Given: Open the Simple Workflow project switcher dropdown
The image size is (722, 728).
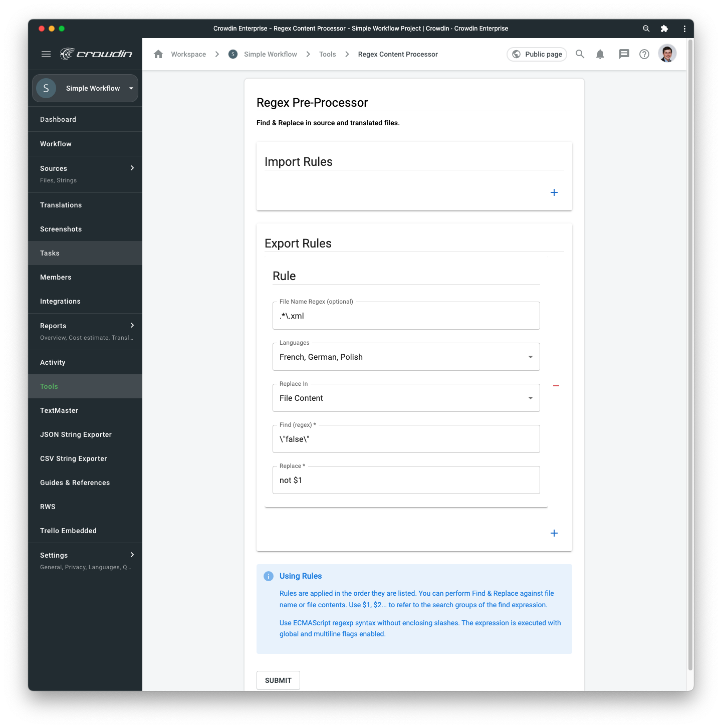Looking at the screenshot, I should [x=85, y=88].
